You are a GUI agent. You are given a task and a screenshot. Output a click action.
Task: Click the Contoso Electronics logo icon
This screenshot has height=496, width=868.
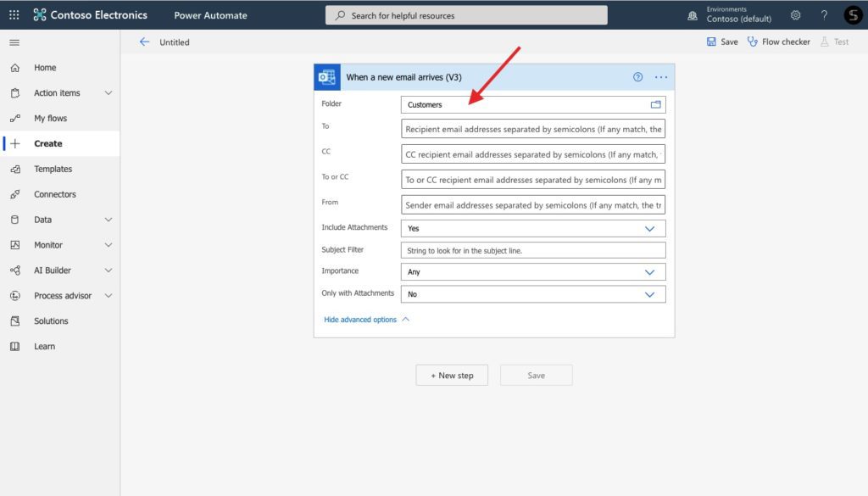[39, 15]
